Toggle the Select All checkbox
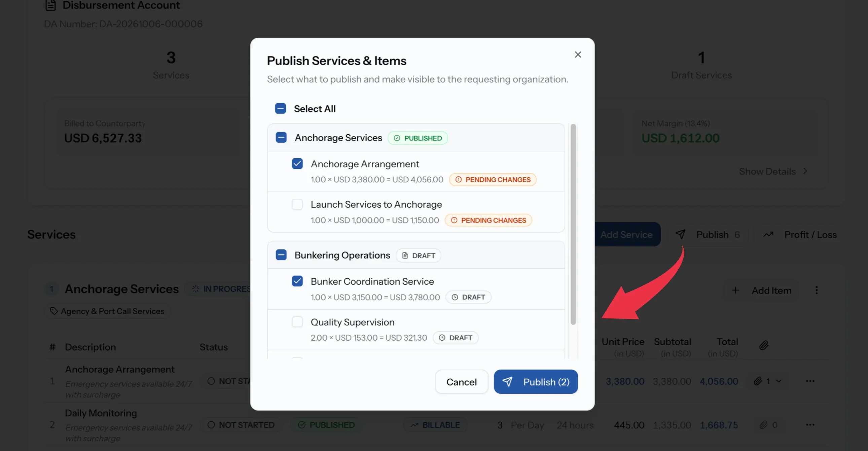The height and width of the screenshot is (451, 868). [280, 108]
